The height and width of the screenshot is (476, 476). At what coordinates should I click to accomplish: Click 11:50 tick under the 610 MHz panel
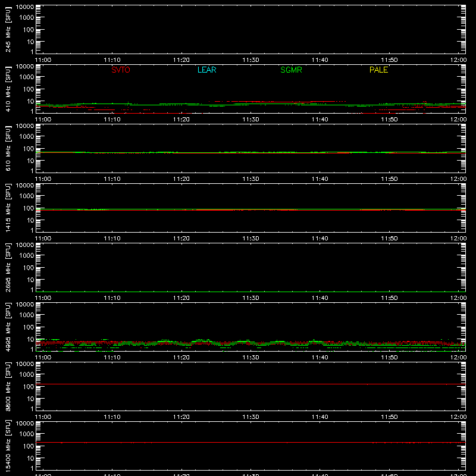point(389,179)
